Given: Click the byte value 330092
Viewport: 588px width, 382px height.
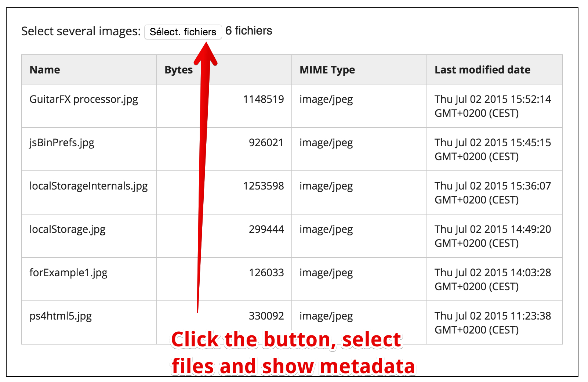Looking at the screenshot, I should [x=266, y=316].
